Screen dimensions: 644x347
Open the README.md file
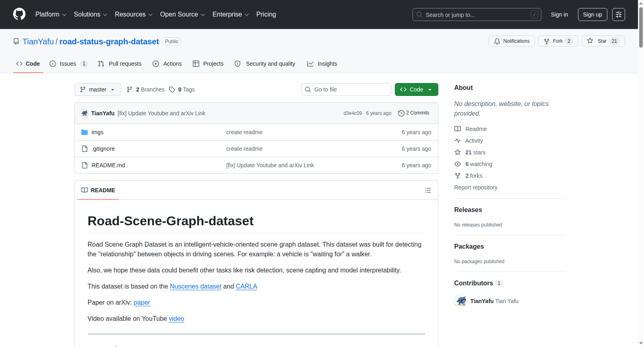coord(108,165)
